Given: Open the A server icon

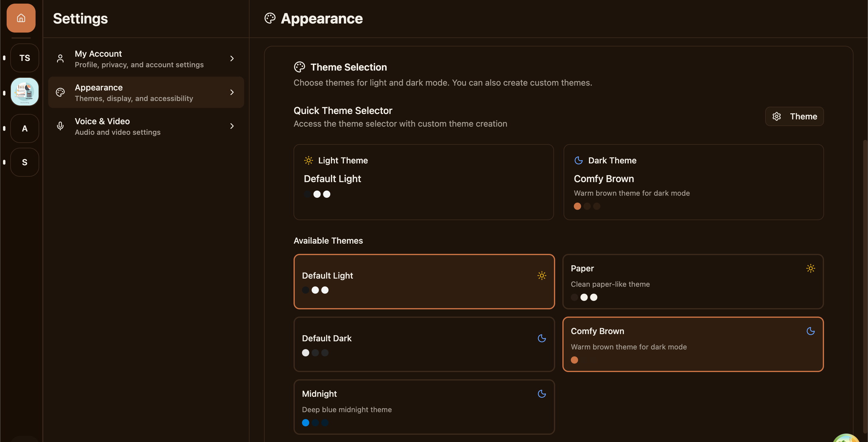Looking at the screenshot, I should [25, 128].
